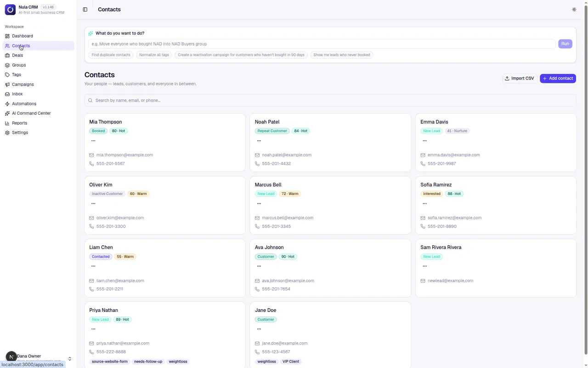Image resolution: width=588 pixels, height=368 pixels.
Task: Select 'Show me leads who never booked'
Action: click(x=342, y=55)
